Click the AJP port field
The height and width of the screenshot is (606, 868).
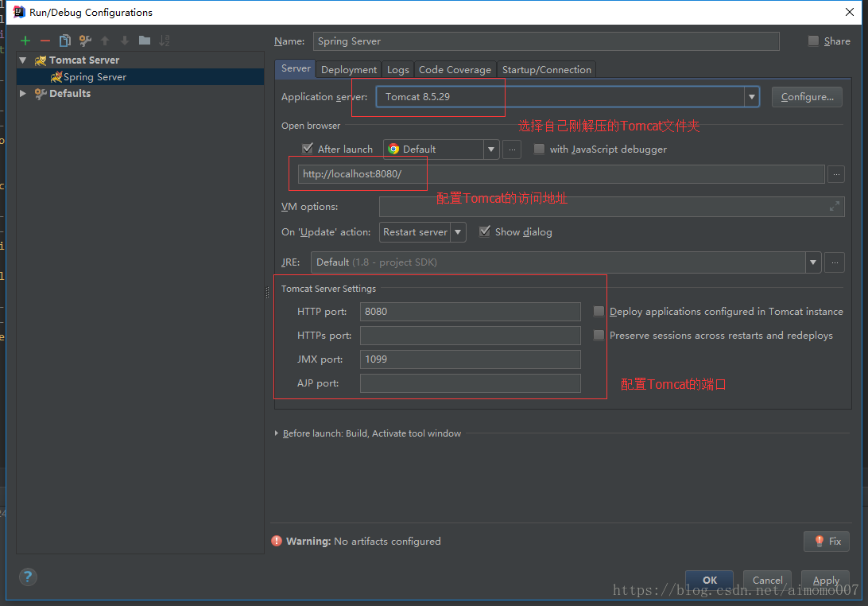pyautogui.click(x=470, y=383)
